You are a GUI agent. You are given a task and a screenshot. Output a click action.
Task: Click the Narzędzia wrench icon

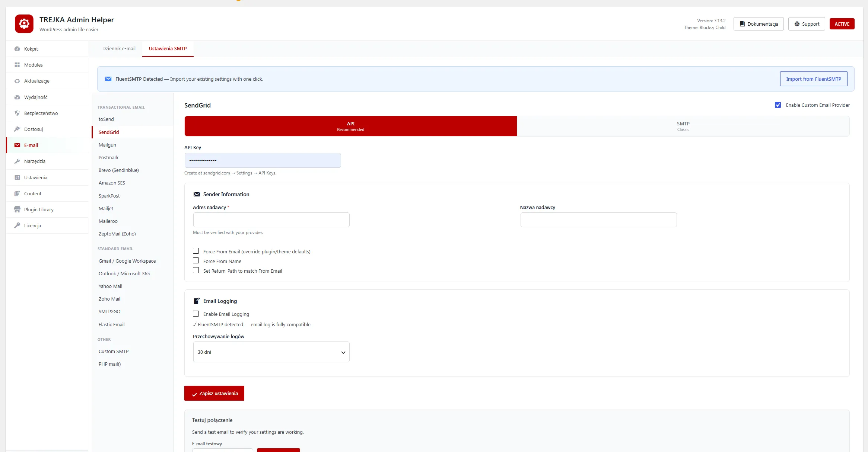click(17, 161)
